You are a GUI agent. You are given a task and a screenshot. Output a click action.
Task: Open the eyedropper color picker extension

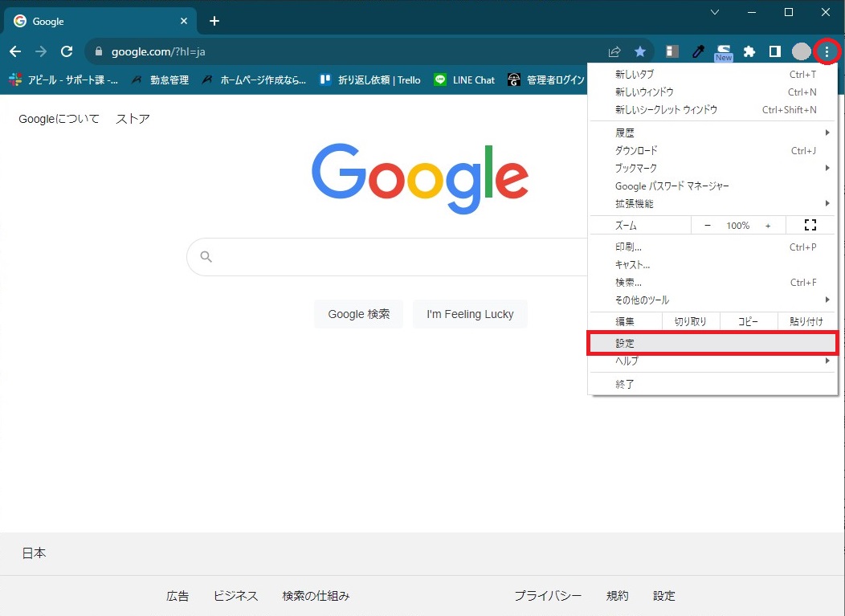tap(698, 51)
